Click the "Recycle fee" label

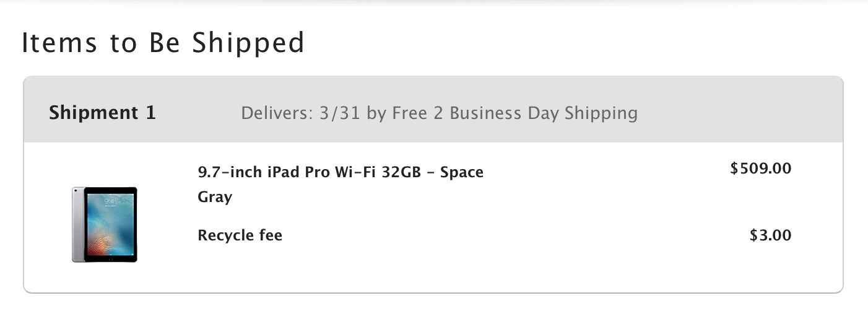(240, 235)
